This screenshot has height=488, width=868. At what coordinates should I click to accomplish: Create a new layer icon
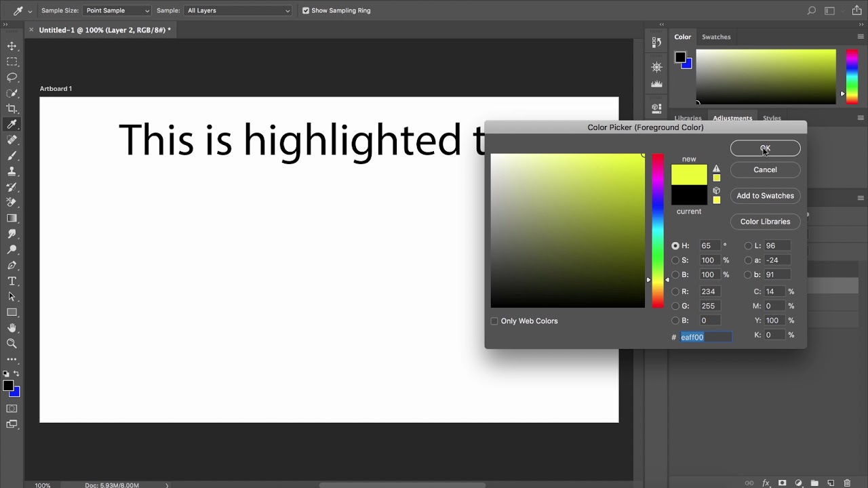831,483
